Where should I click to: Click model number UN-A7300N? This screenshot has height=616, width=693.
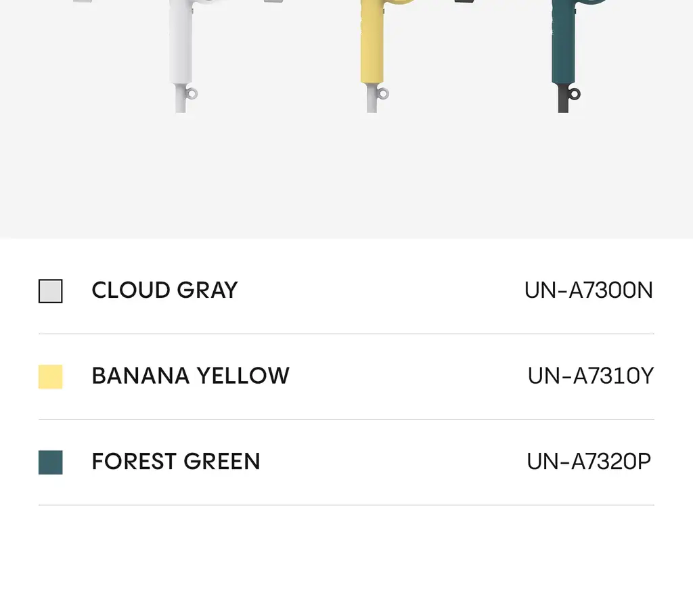pyautogui.click(x=588, y=290)
